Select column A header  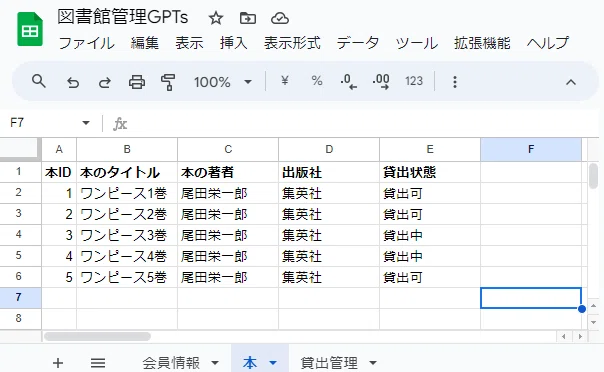pyautogui.click(x=59, y=149)
